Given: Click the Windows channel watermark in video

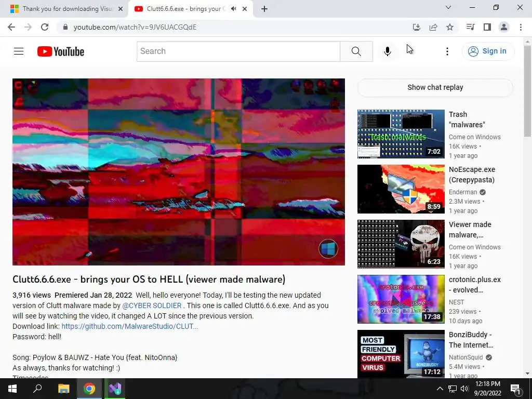Looking at the screenshot, I should pos(328,249).
